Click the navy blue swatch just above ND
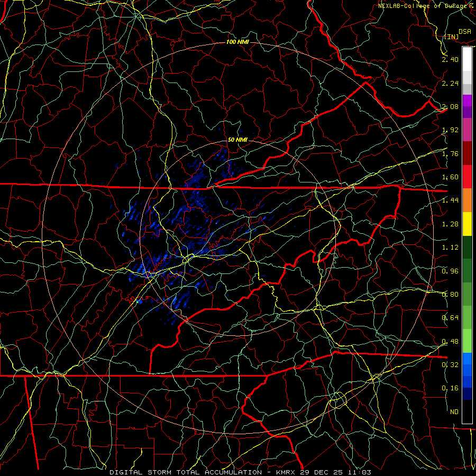Screen dimensions: 476x476 467,393
